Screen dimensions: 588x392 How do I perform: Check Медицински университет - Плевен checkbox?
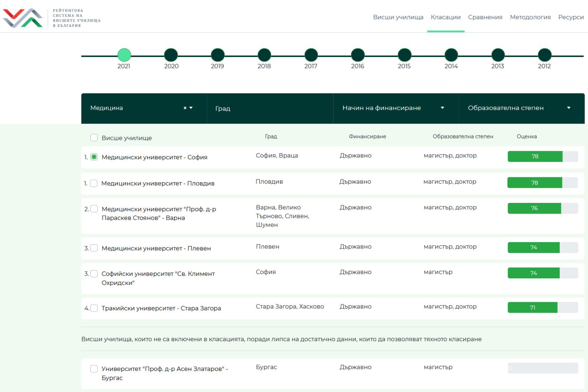pyautogui.click(x=94, y=248)
